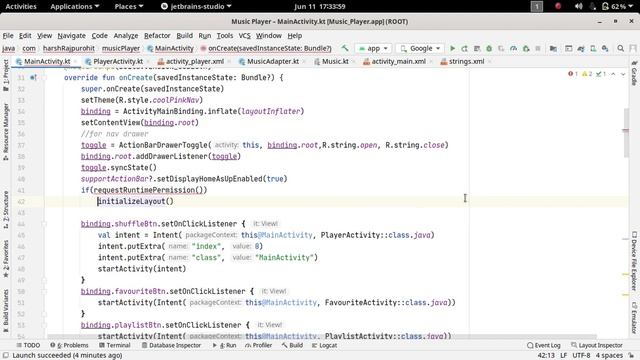
Task: Open the VCS menu
Action: pos(244,36)
